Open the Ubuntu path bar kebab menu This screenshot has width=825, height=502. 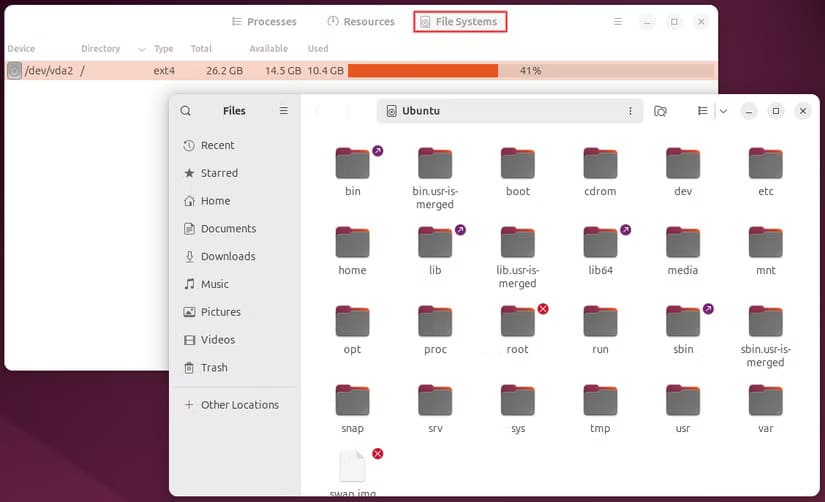[630, 111]
